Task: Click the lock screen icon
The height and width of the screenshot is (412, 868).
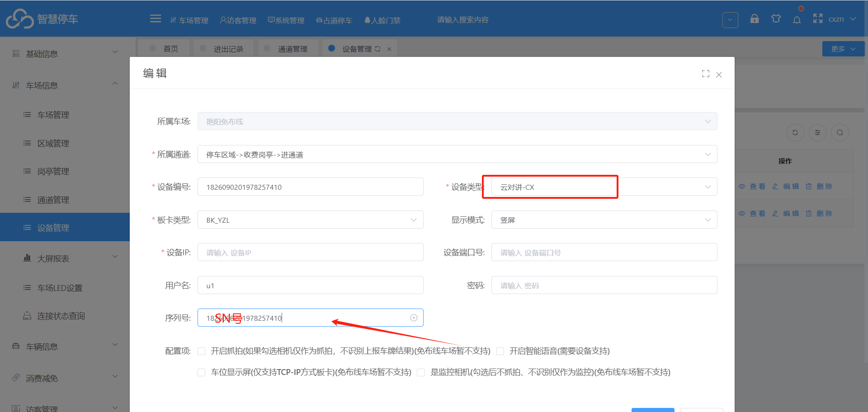Action: click(x=755, y=19)
